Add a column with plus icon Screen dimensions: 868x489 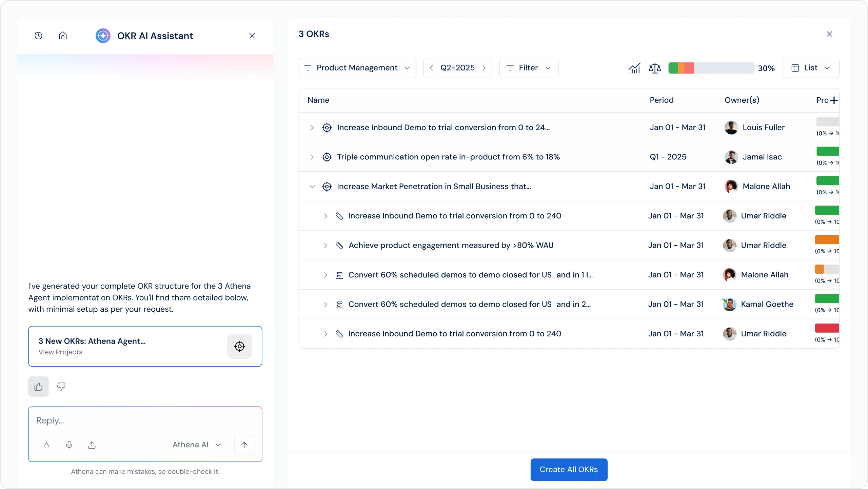[x=834, y=100]
